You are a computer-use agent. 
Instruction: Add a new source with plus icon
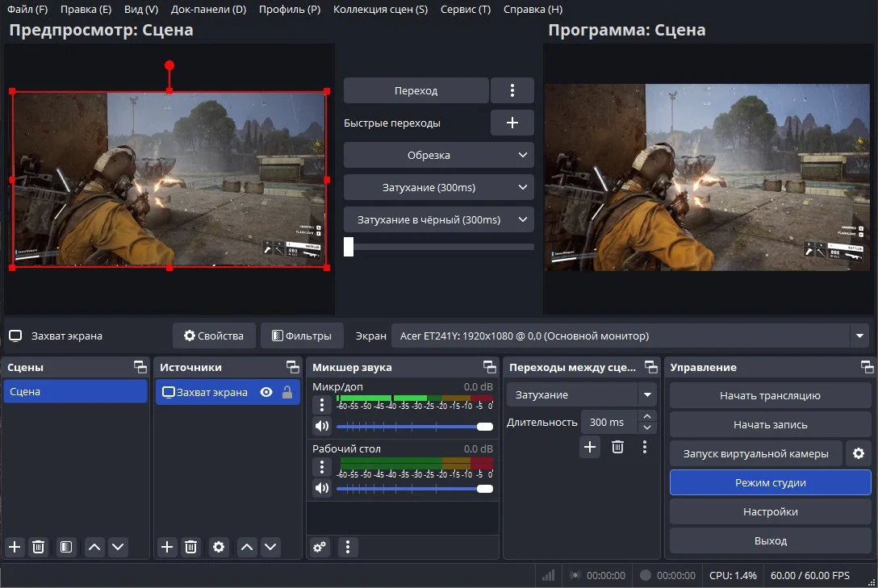click(x=167, y=547)
